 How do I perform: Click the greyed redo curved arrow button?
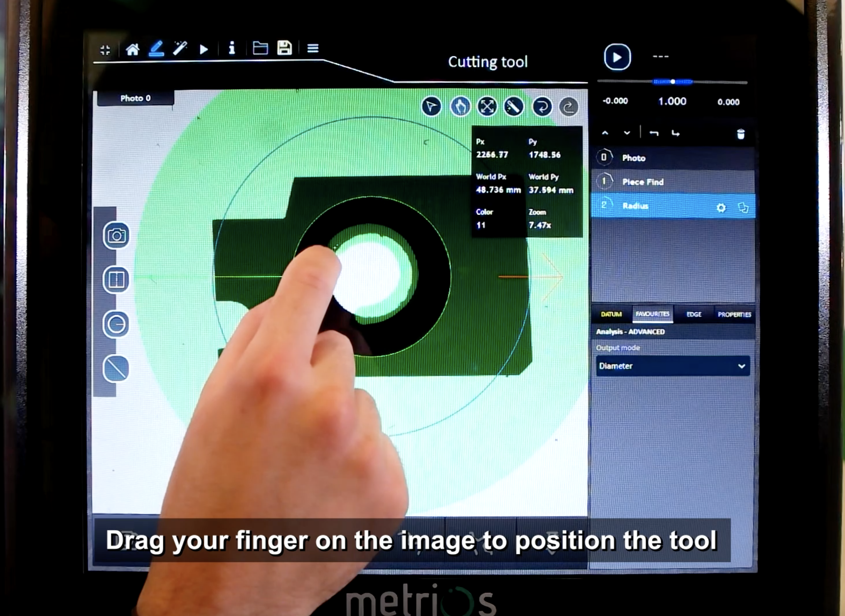(x=569, y=107)
